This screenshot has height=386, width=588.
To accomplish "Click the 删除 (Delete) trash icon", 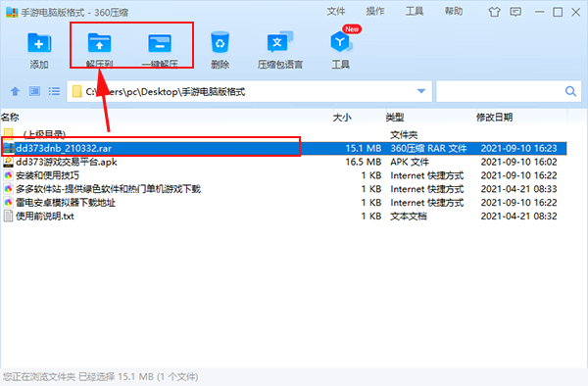I will coord(220,42).
